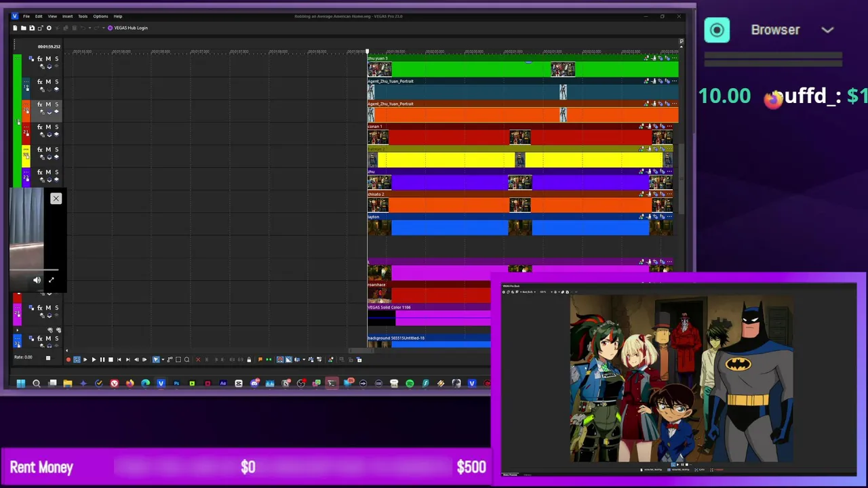
Task: Open the Tools menu
Action: (83, 16)
